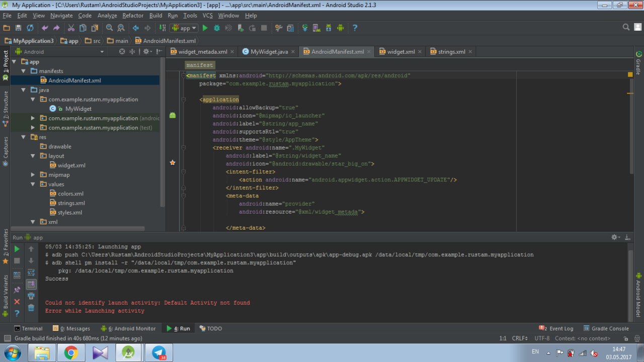Toggle scroll to end in Run console
The image size is (644, 362).
click(31, 284)
